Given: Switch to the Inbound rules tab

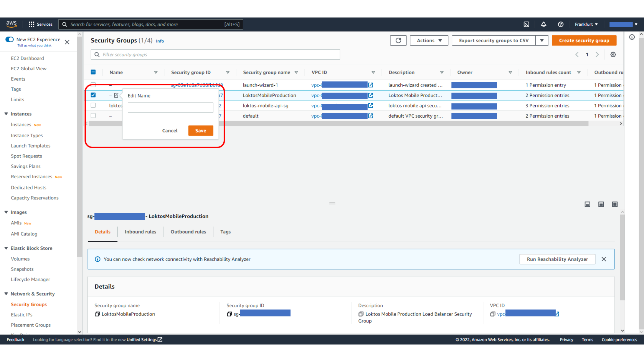Looking at the screenshot, I should (x=140, y=232).
